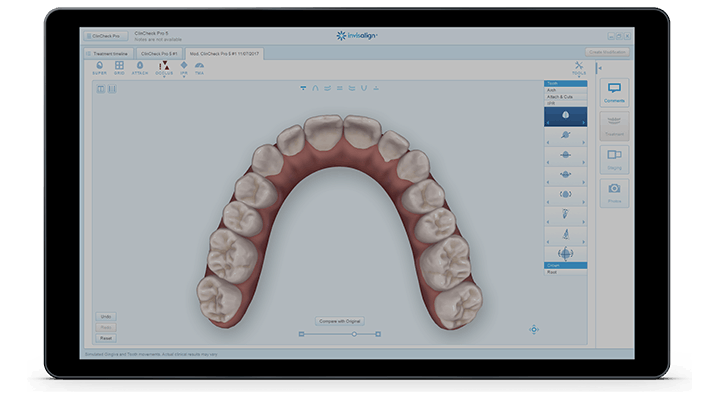
Task: Click Compare with Original button
Action: click(x=340, y=321)
